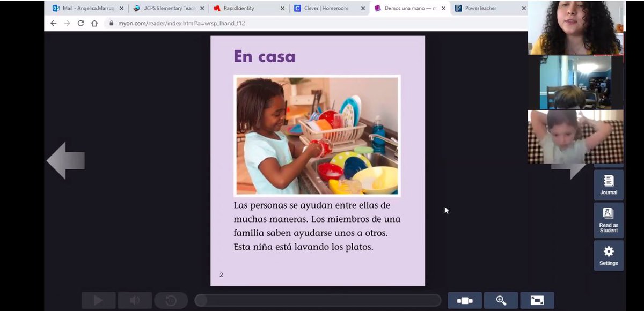Select Read as Student option

pyautogui.click(x=609, y=220)
